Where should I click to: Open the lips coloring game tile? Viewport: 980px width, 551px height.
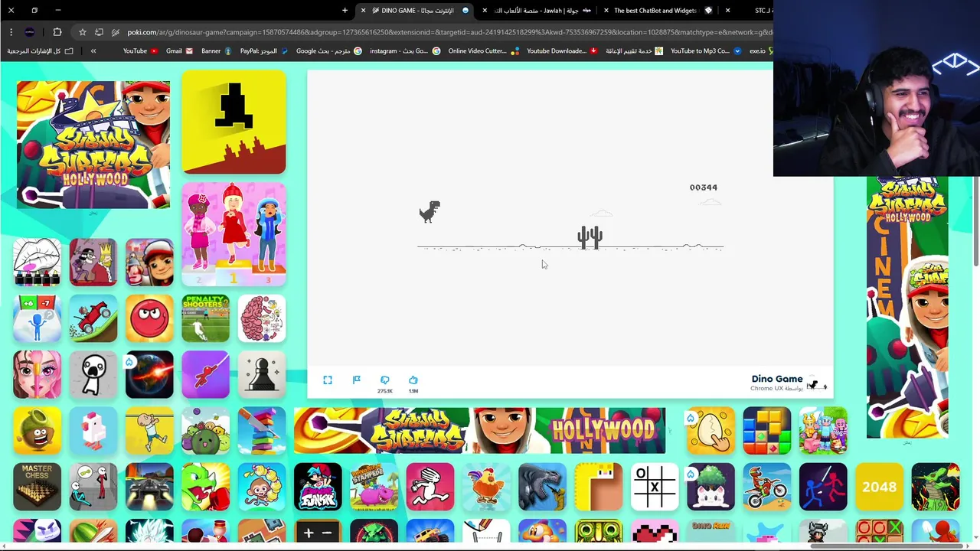click(37, 262)
